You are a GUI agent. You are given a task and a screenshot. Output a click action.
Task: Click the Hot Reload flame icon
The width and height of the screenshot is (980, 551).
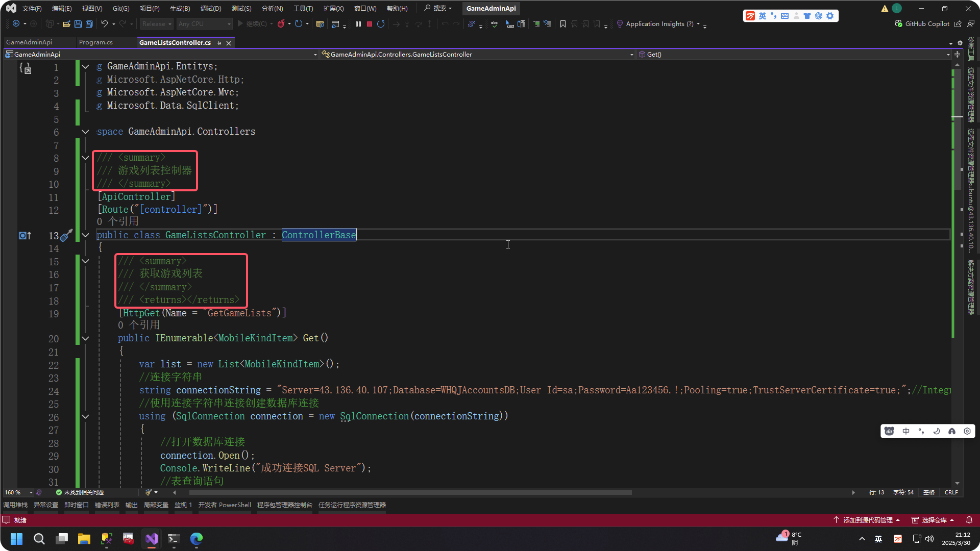281,24
